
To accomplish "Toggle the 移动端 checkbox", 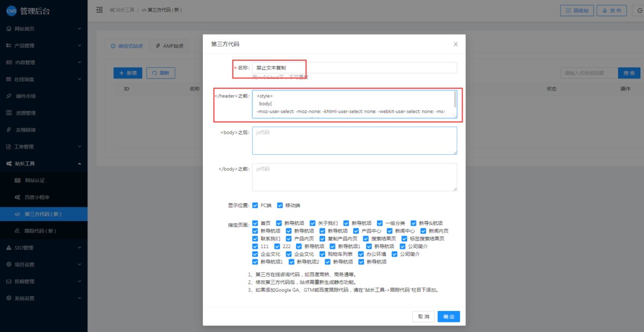I will [x=280, y=205].
